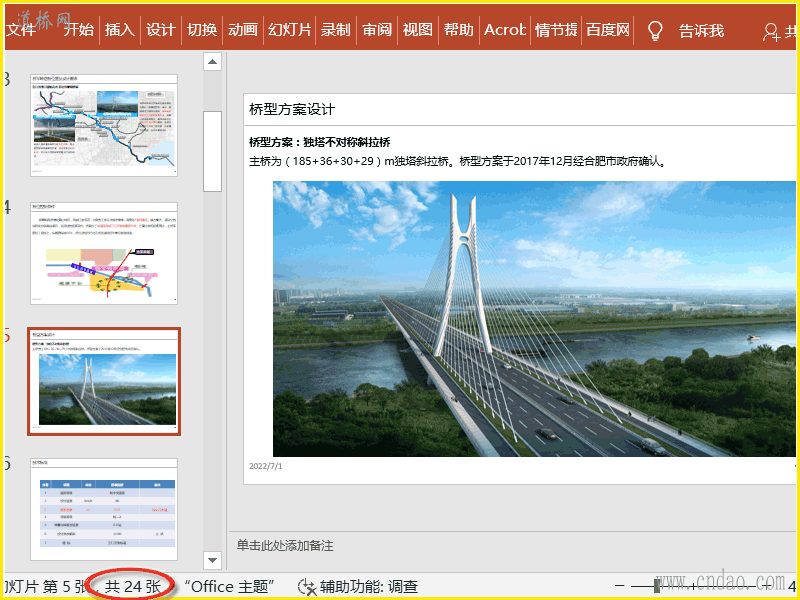
Task: Click the bridge rendering image on slide
Action: point(534,319)
